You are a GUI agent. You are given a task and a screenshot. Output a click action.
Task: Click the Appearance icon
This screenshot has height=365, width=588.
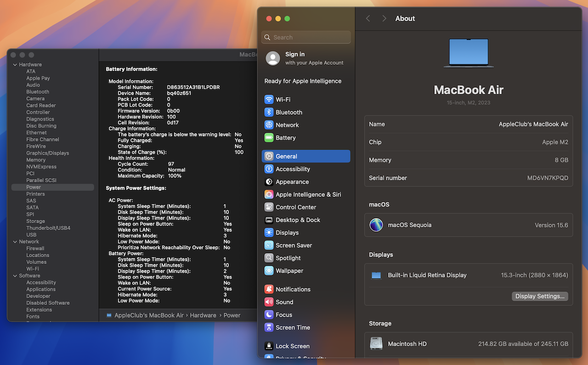(269, 182)
